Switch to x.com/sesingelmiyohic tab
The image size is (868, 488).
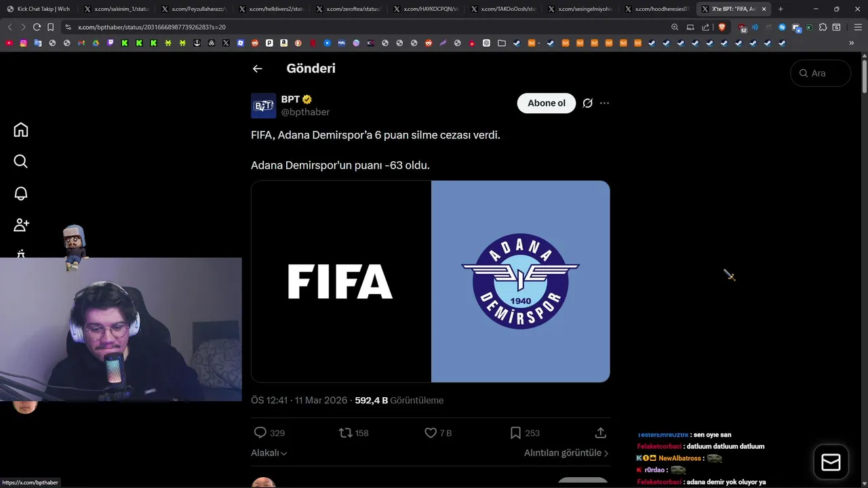(580, 9)
